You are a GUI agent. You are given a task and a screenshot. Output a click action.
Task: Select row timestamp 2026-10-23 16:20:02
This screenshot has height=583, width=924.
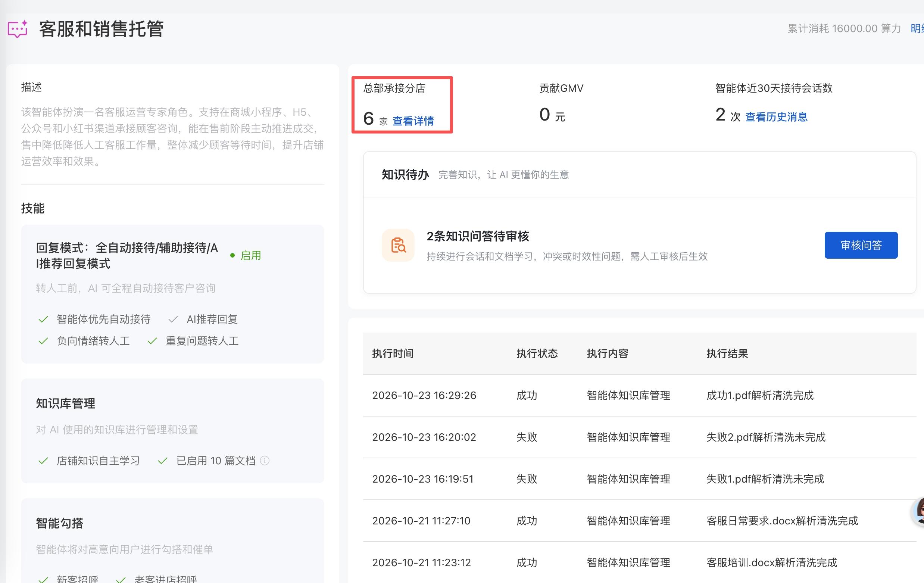coord(424,437)
